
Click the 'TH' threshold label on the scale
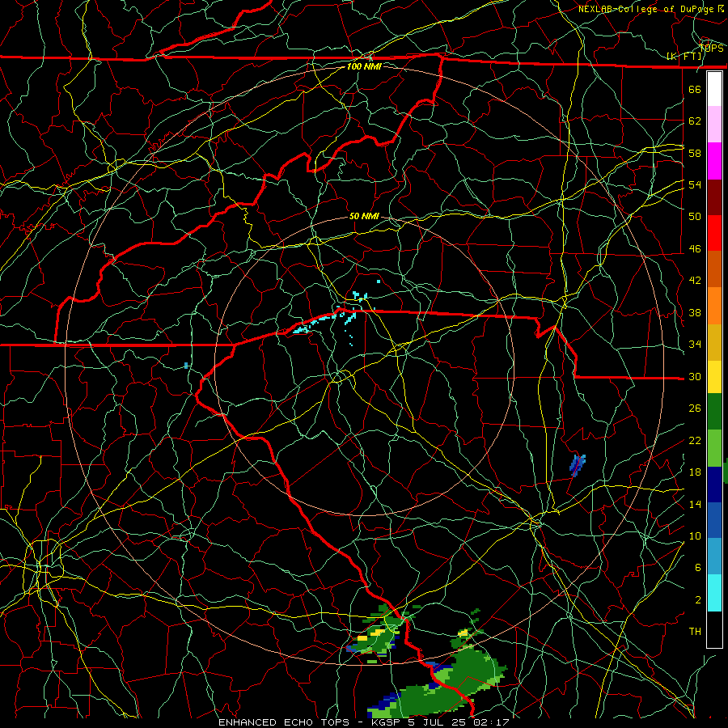695,632
